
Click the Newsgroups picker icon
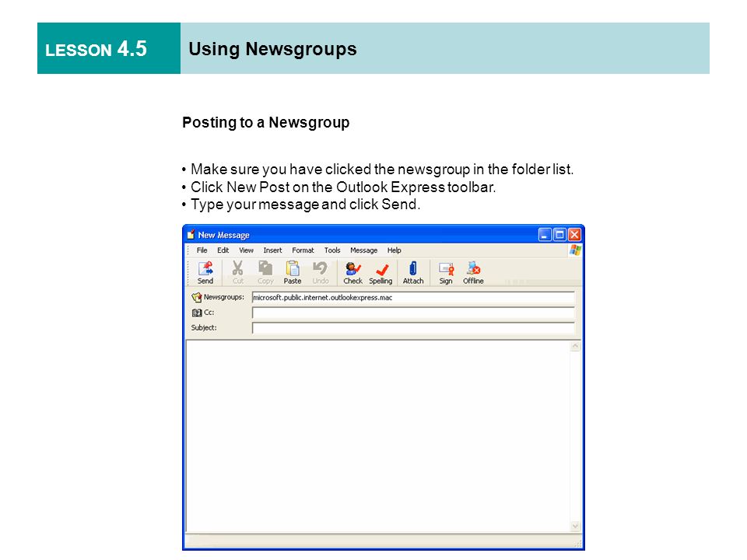196,297
